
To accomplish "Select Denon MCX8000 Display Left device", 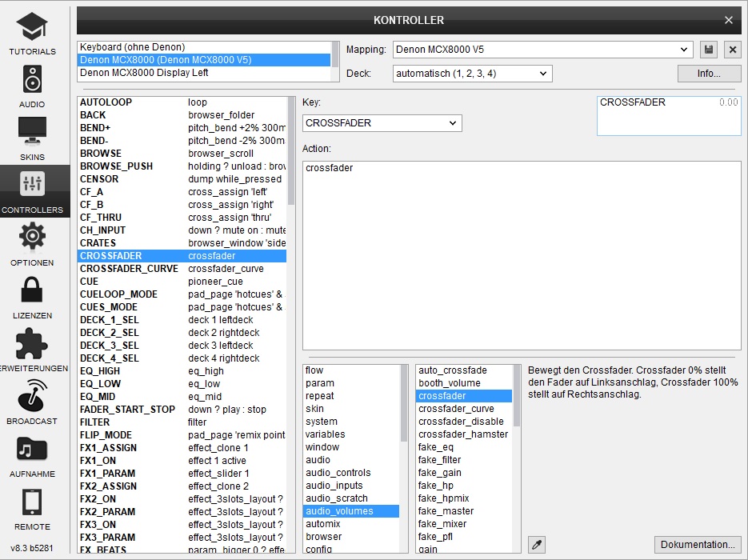I will [x=204, y=73].
